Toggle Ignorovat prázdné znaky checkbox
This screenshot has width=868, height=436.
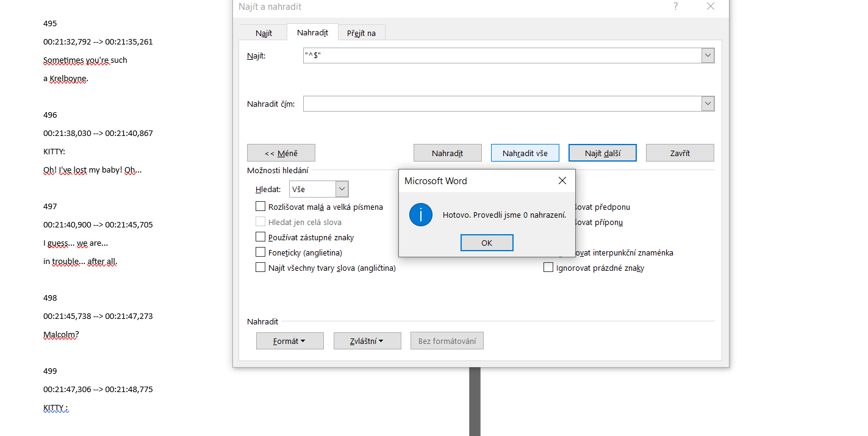pyautogui.click(x=548, y=268)
